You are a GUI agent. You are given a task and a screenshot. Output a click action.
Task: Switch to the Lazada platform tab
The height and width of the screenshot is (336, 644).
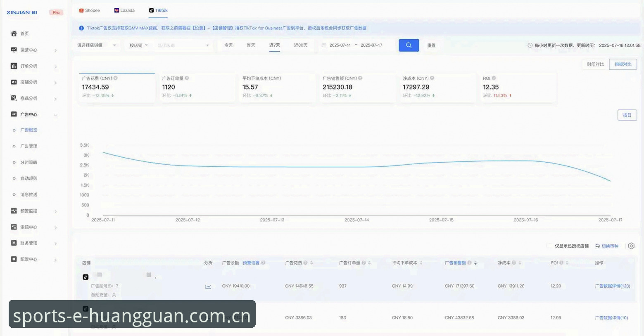(x=124, y=10)
